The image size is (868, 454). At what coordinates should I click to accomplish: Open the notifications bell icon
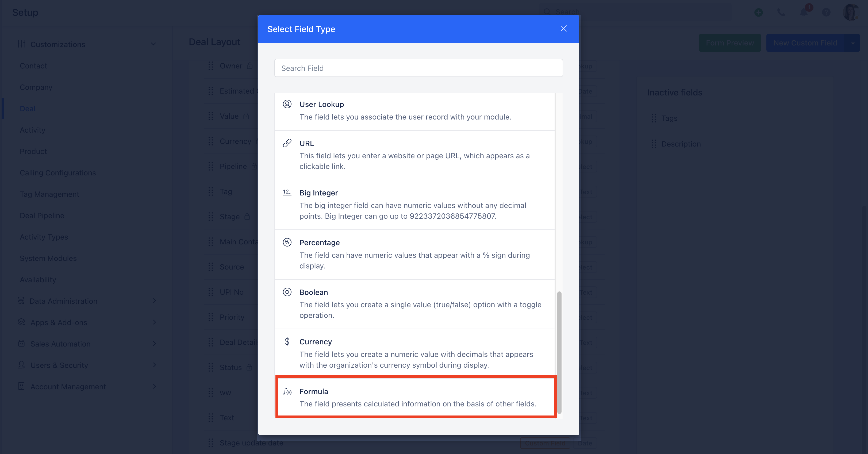[804, 12]
